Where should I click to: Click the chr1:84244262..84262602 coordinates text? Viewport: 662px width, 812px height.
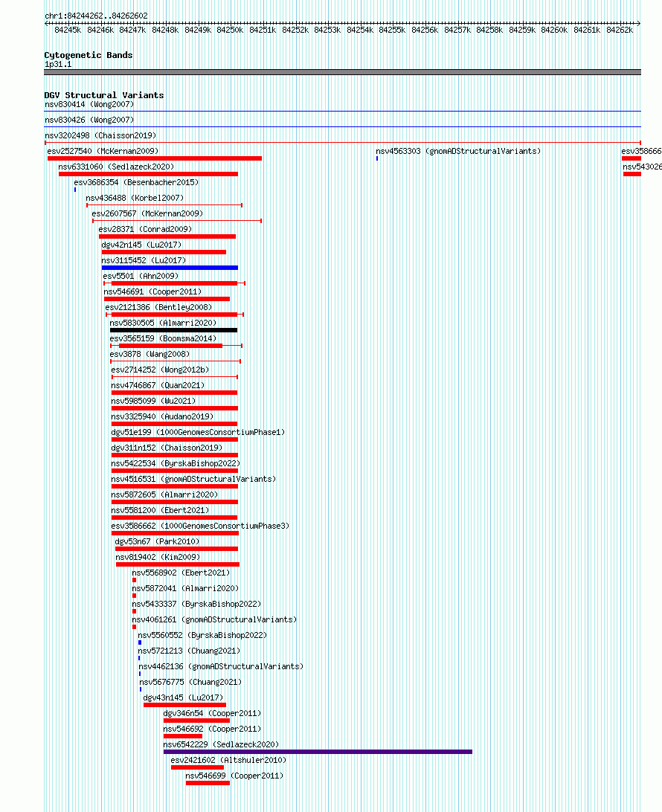coord(97,16)
